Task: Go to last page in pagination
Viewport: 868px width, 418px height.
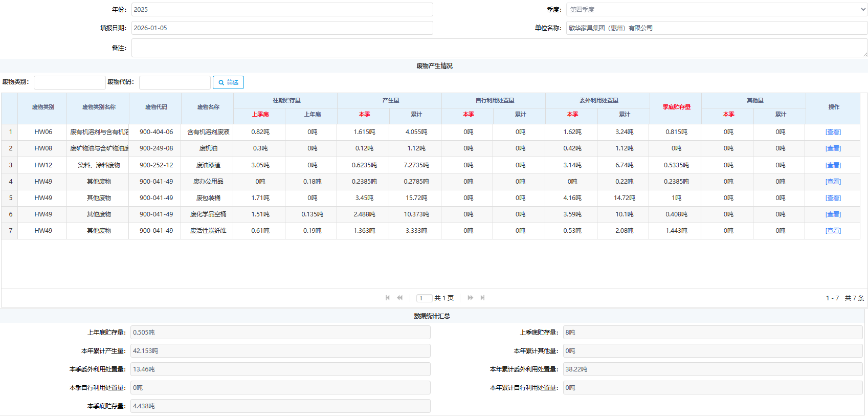Action: coord(482,298)
